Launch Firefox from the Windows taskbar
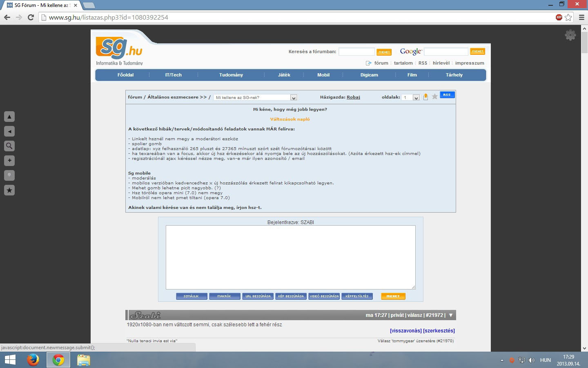Screen dimensions: 588x368 [33, 360]
